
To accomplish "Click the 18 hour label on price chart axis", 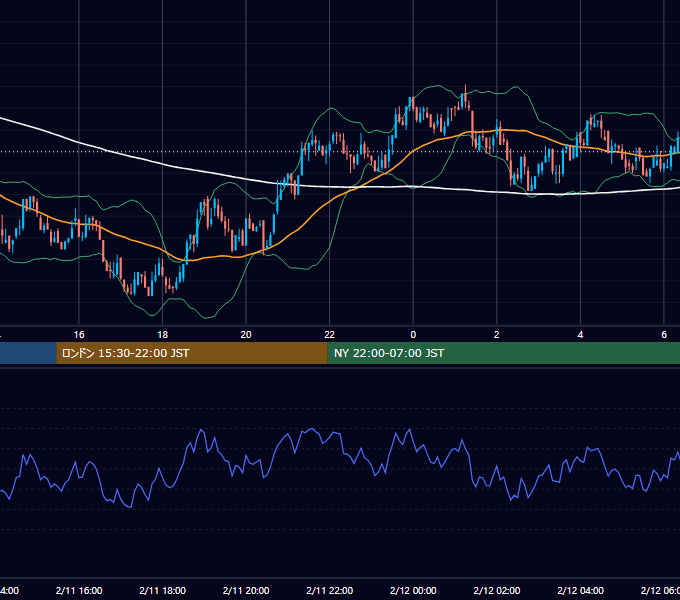I will click(162, 334).
